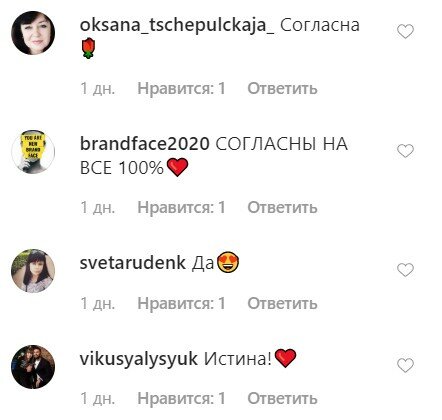Open vikusyalysyuk's profile avatar
The width and height of the screenshot is (442, 420).
(33, 367)
